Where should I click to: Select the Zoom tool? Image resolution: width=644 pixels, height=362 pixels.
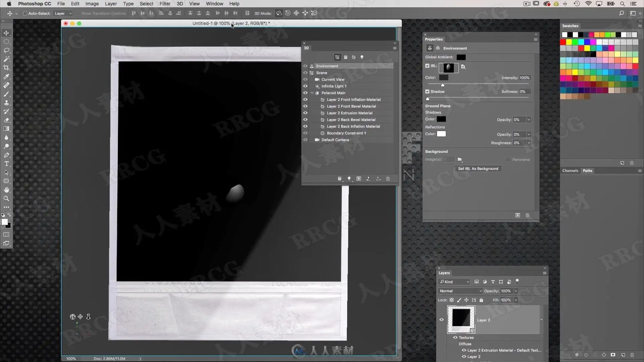click(6, 198)
